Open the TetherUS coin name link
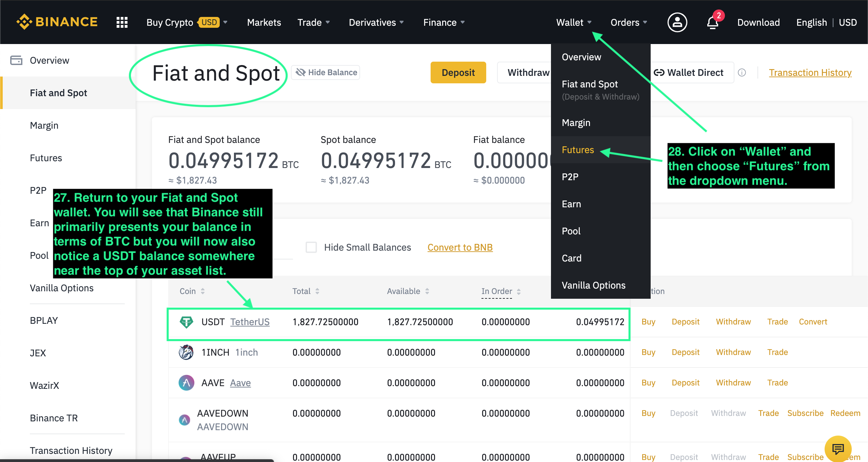This screenshot has height=462, width=868. [250, 322]
